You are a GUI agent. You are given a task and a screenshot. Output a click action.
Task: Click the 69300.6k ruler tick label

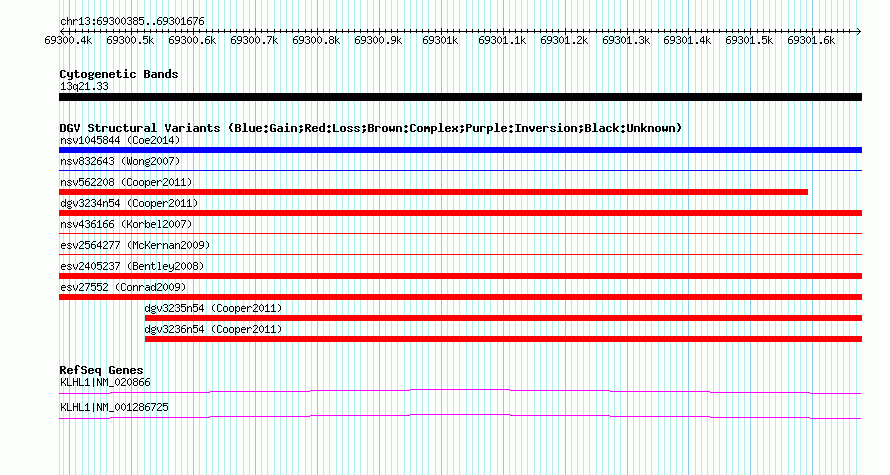pos(192,41)
